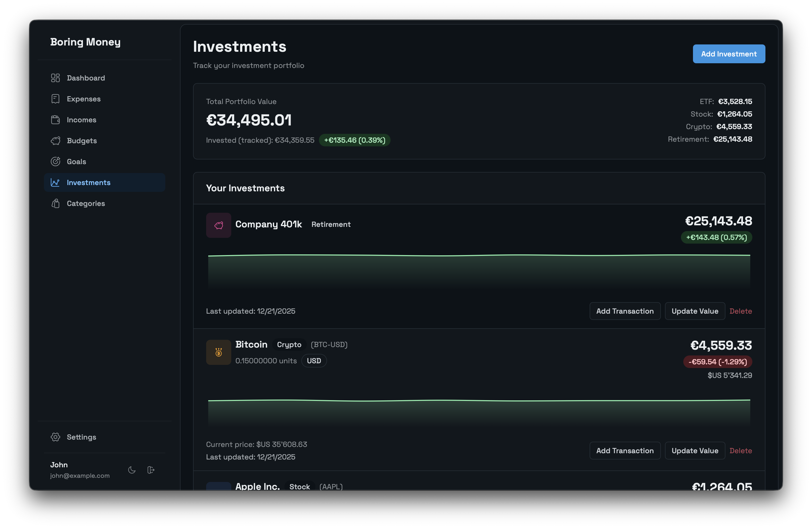Click the Stock tag beside Apple Inc.

[300, 486]
